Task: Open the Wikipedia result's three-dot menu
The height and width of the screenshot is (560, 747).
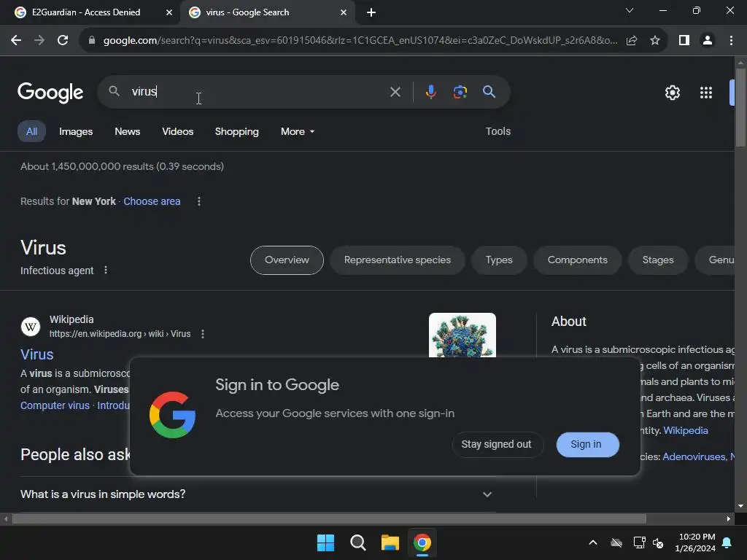Action: (203, 334)
